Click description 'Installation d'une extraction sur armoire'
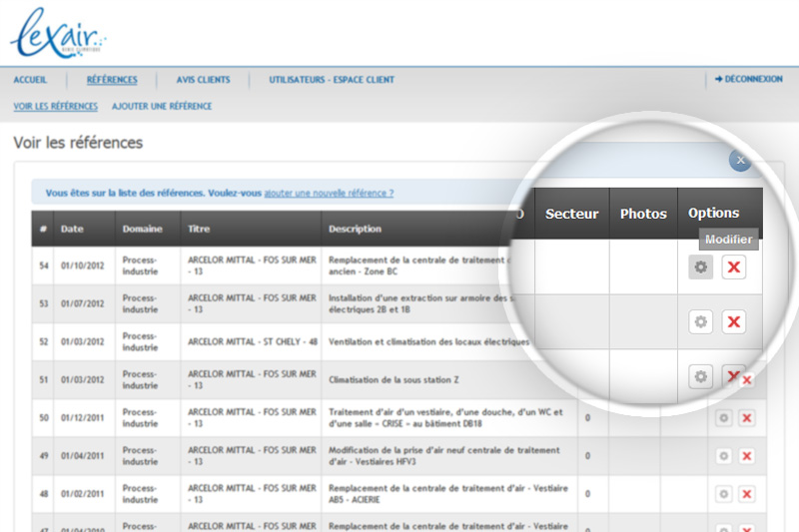Image resolution: width=799 pixels, height=532 pixels. coord(422,303)
